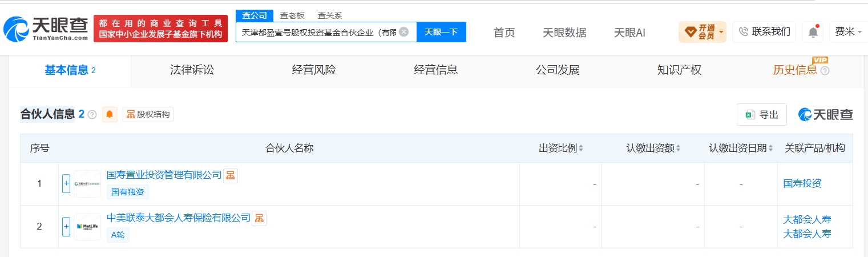
Task: Open the 开通会员 membership dropdown
Action: pyautogui.click(x=703, y=31)
